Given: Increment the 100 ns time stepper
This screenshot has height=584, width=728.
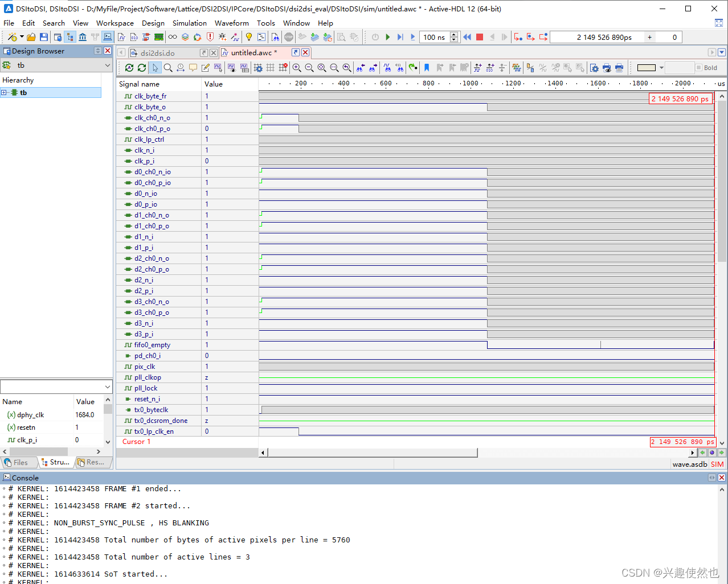Looking at the screenshot, I should pos(454,35).
